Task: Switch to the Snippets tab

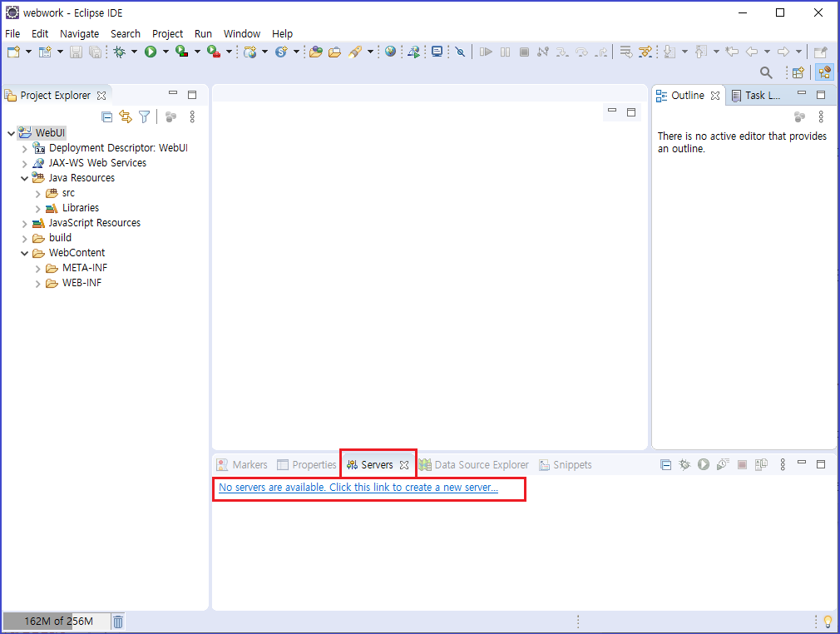Action: click(566, 464)
